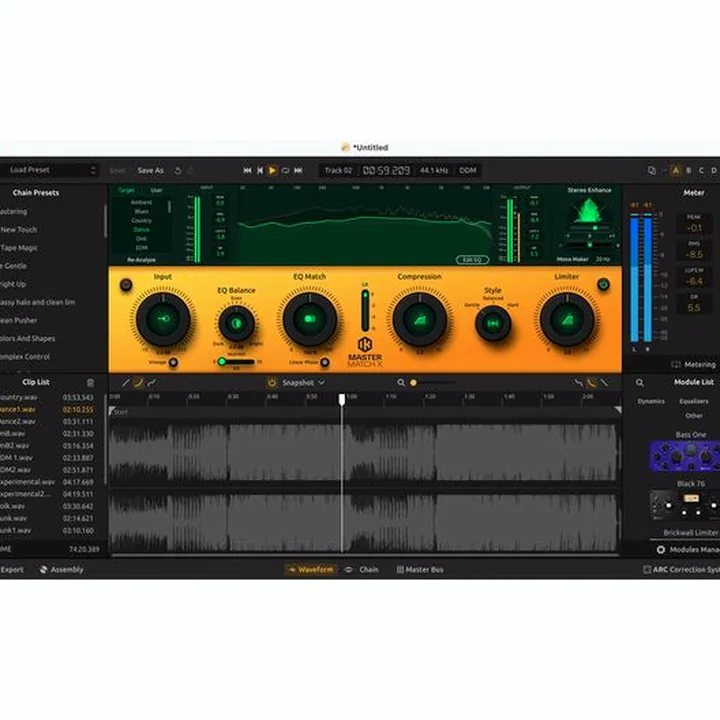The height and width of the screenshot is (720, 720).
Task: Select the S-curve fade-out icon
Action: click(578, 382)
